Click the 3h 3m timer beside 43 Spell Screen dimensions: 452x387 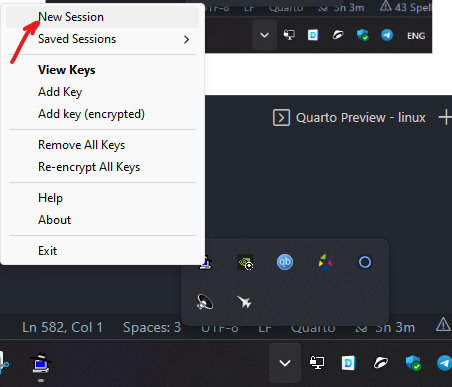point(341,7)
